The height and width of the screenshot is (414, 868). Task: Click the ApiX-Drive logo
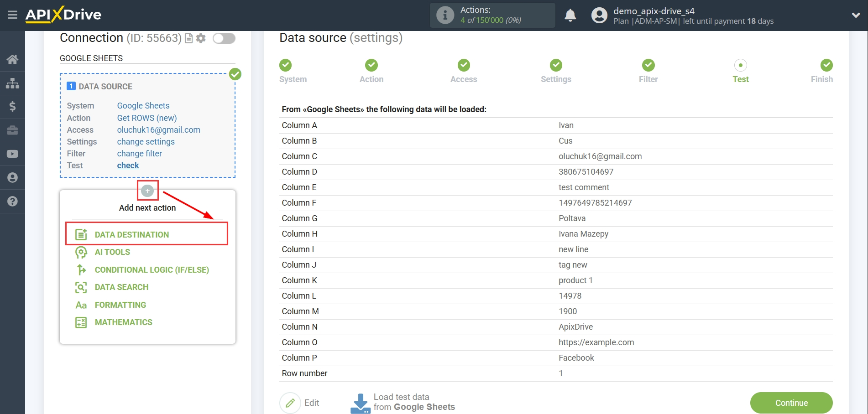[x=63, y=15]
